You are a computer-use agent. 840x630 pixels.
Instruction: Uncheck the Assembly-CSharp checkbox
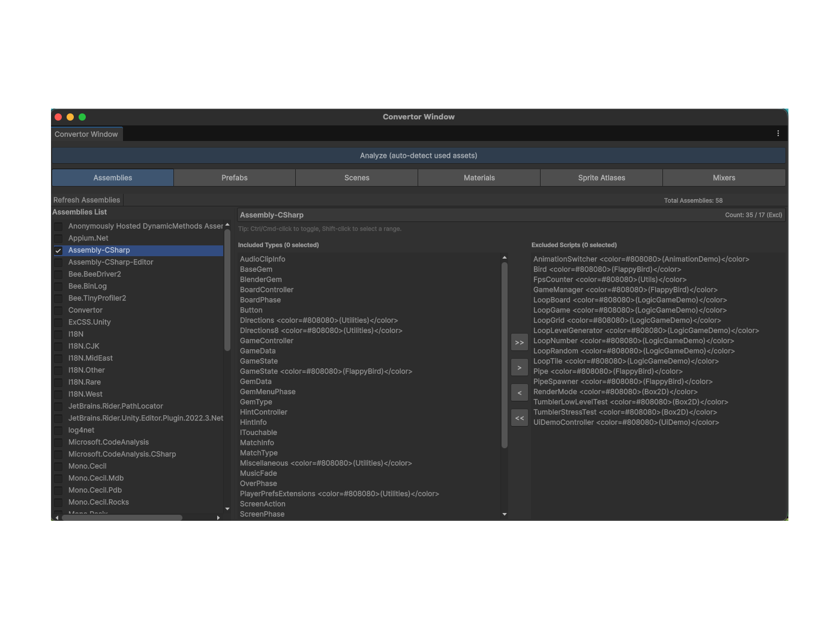tap(58, 251)
